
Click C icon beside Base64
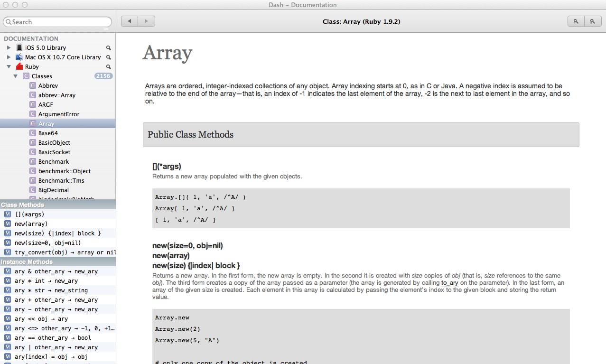coord(33,133)
